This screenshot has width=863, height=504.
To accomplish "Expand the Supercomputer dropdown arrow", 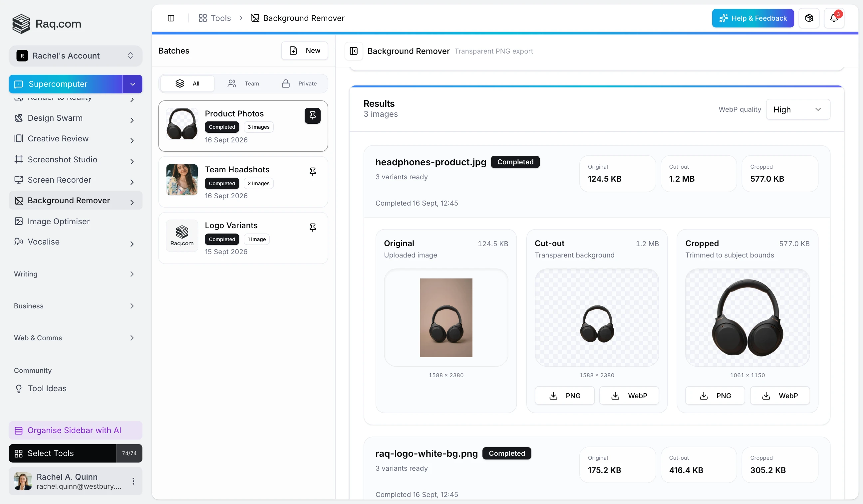I will tap(133, 84).
